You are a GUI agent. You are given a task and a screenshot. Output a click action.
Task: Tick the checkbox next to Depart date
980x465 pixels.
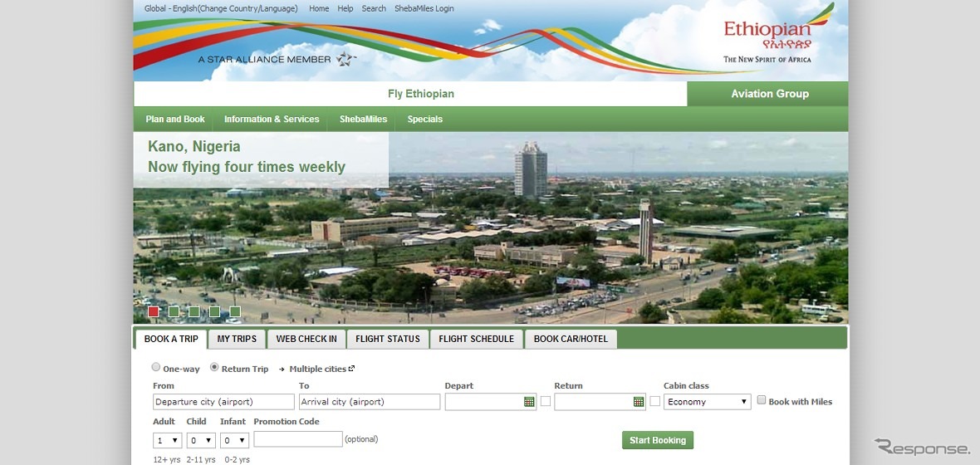pos(546,401)
